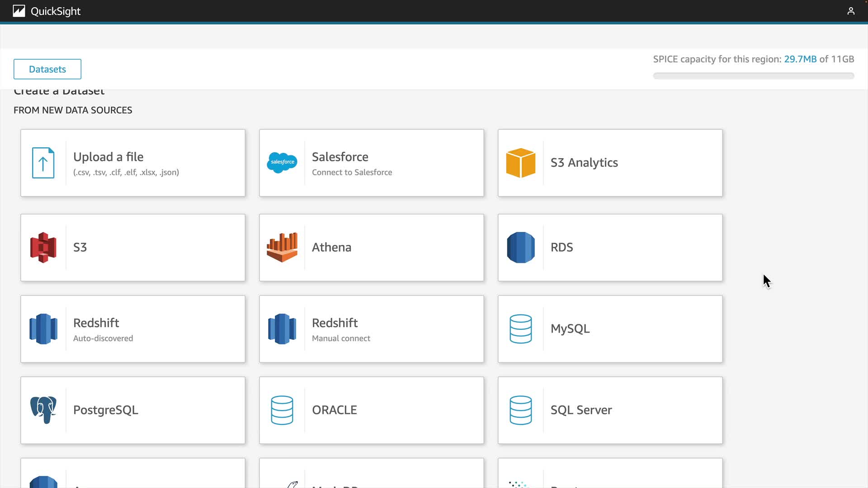
Task: Click the Upload a file icon
Action: [x=43, y=163]
